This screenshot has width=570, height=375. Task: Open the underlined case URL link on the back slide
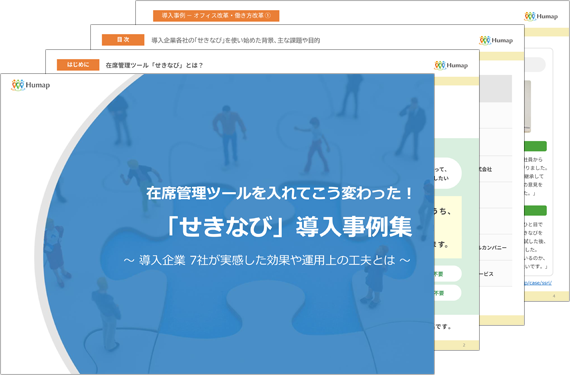538,283
